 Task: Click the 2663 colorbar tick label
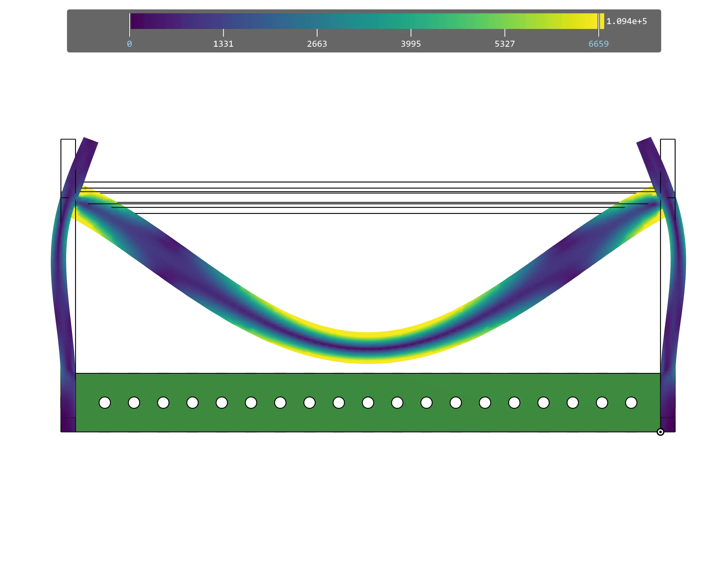coord(317,44)
